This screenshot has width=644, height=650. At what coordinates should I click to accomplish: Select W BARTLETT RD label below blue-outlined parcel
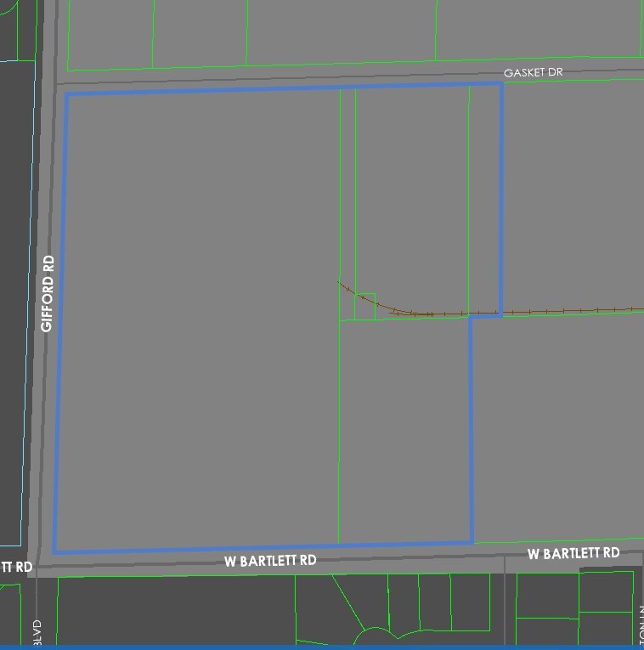(x=270, y=561)
